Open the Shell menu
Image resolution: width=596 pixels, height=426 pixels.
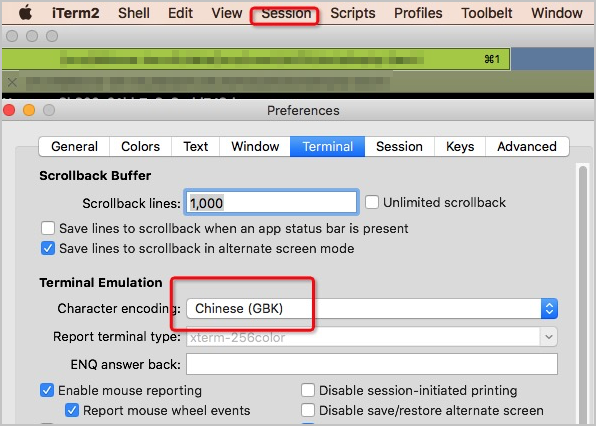coord(133,13)
